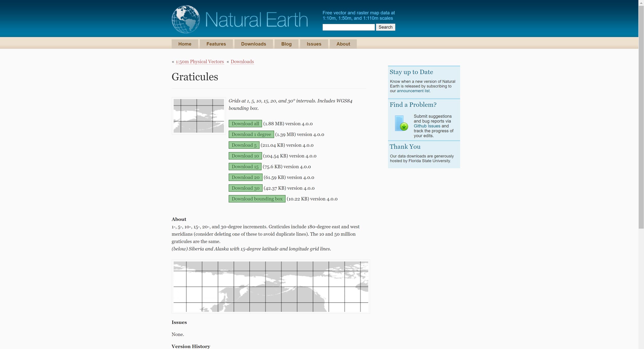Viewport: 644px width, 349px height.
Task: Click Download 1 degree button
Action: click(251, 134)
